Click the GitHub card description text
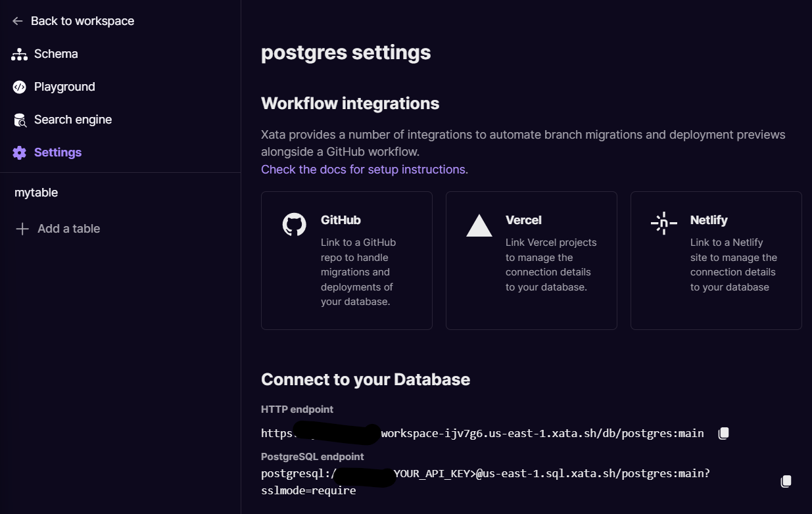The height and width of the screenshot is (514, 812). point(358,272)
